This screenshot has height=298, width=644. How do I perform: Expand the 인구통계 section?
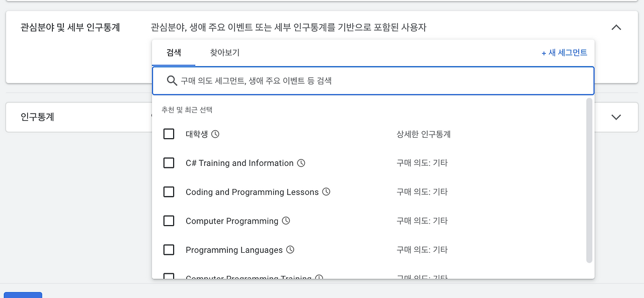[x=616, y=117]
